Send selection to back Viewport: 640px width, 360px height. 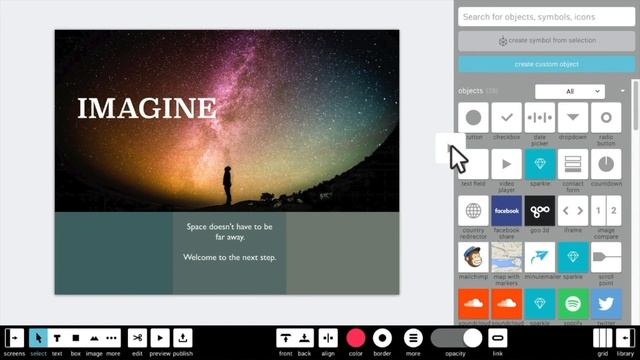click(304, 338)
